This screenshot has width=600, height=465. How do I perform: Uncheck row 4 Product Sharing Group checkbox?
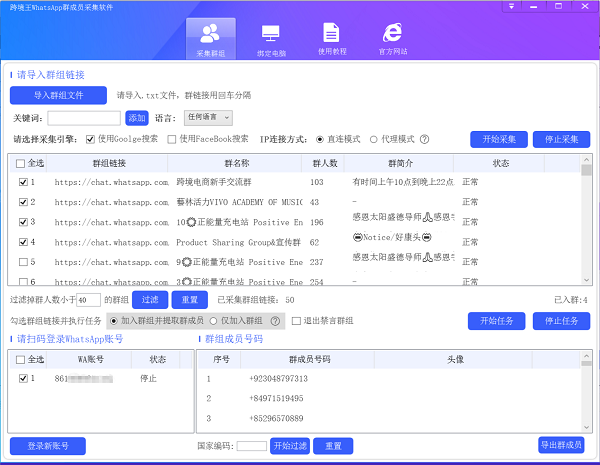pos(23,242)
